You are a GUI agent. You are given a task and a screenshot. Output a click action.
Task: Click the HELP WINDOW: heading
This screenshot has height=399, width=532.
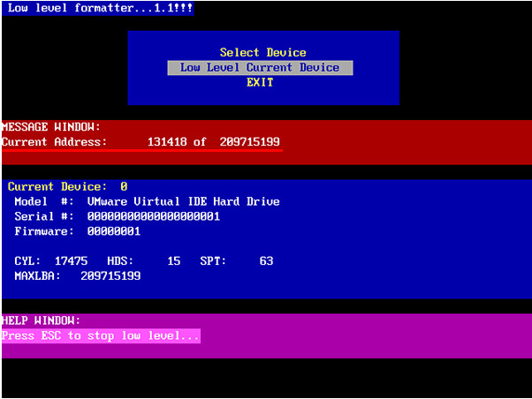(41, 320)
